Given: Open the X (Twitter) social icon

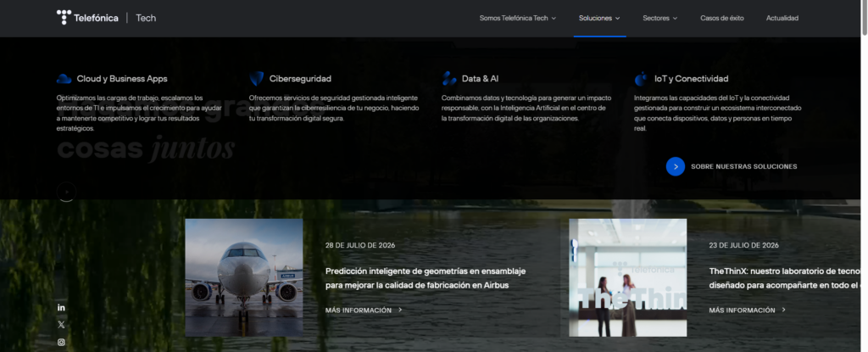Looking at the screenshot, I should [x=61, y=325].
